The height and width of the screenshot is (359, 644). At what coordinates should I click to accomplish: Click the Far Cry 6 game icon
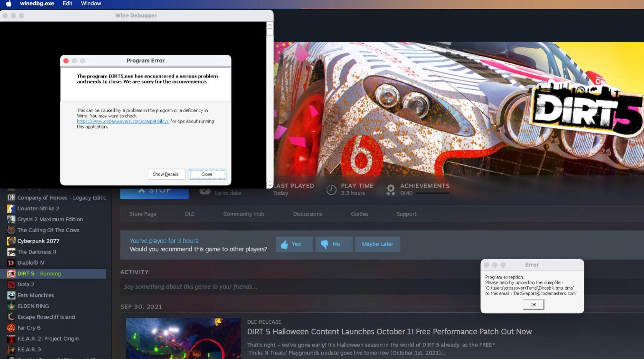[11, 328]
